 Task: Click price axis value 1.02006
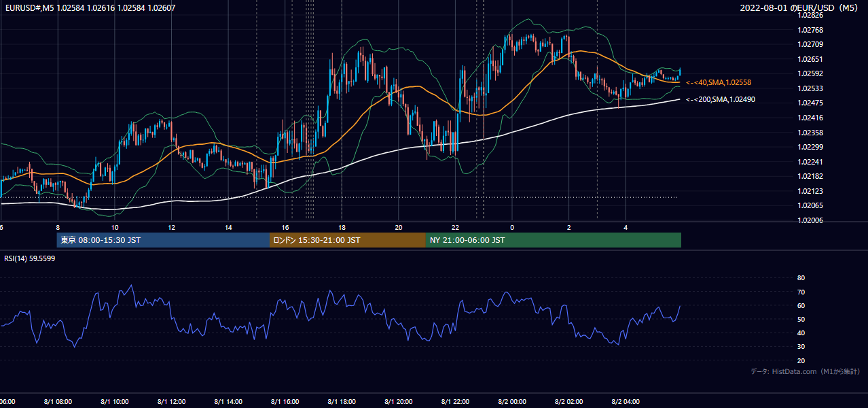[810, 220]
